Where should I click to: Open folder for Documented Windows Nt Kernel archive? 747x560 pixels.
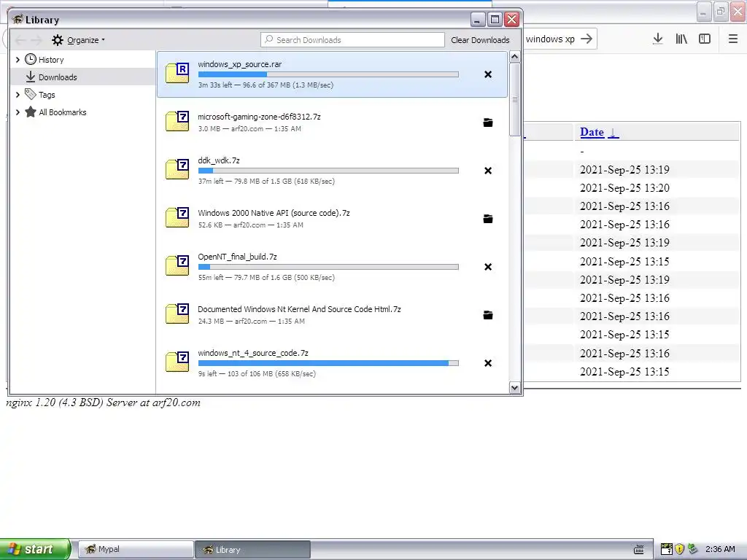click(488, 315)
